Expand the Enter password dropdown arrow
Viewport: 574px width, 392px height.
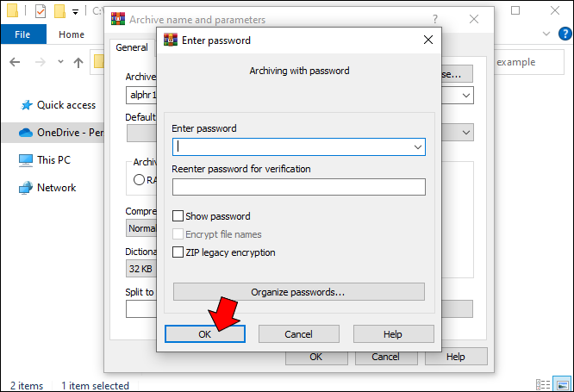pos(418,147)
